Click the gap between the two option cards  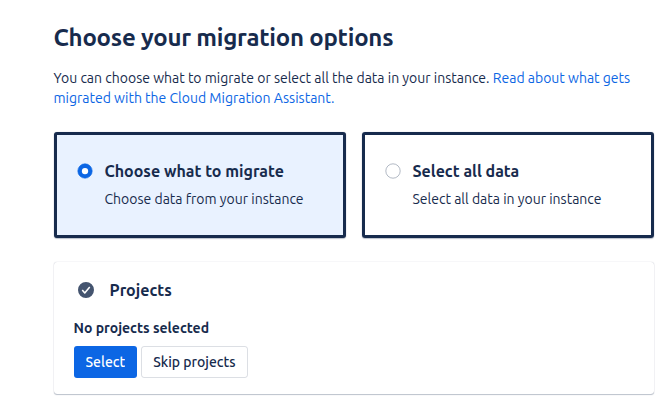click(354, 185)
